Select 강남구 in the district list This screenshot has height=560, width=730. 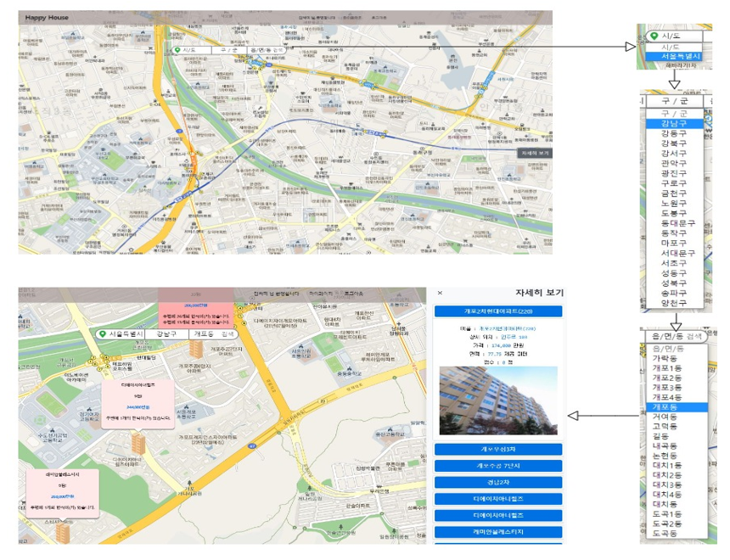(674, 123)
